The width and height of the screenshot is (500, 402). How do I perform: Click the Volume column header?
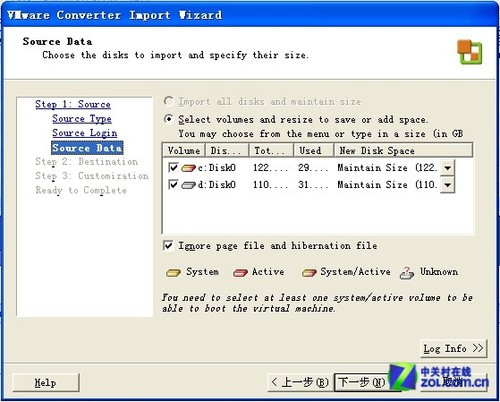pos(184,151)
